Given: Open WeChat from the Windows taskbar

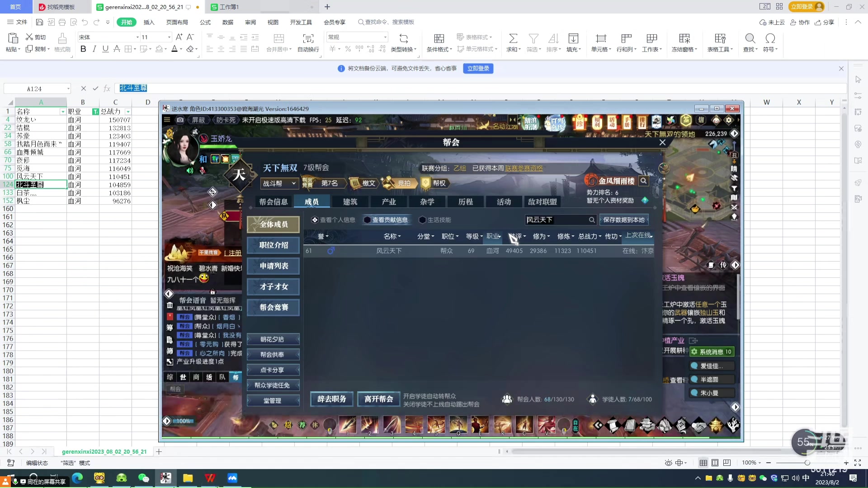Looking at the screenshot, I should [x=143, y=478].
